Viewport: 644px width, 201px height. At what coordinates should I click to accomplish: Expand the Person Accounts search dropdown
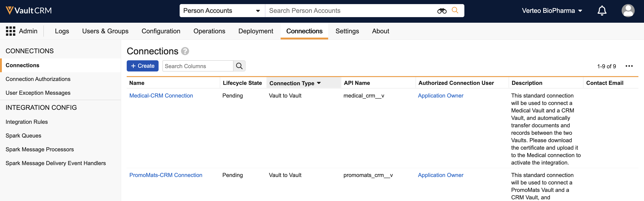coord(258,11)
